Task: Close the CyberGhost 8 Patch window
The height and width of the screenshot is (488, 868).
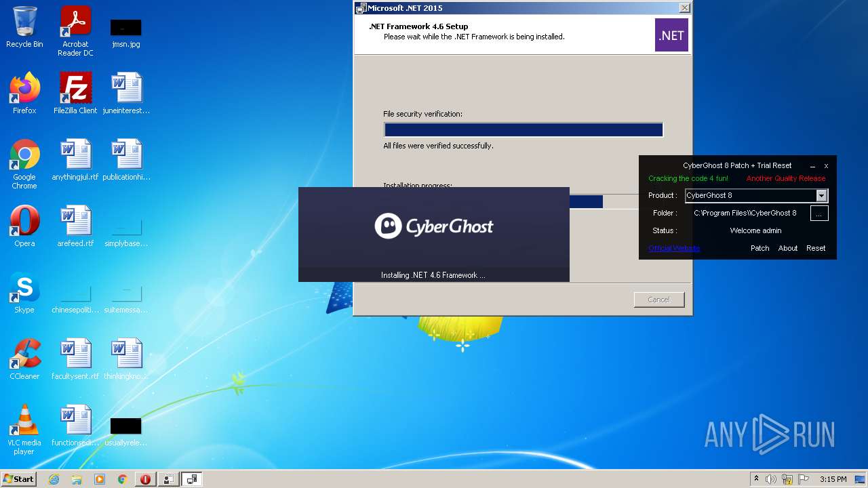Action: click(x=826, y=165)
